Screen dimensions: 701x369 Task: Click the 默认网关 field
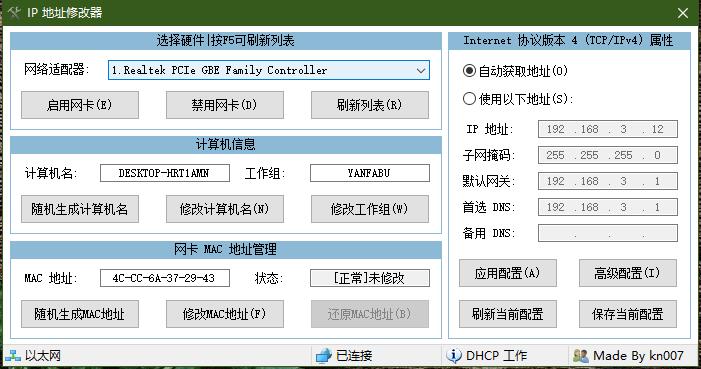coord(608,181)
